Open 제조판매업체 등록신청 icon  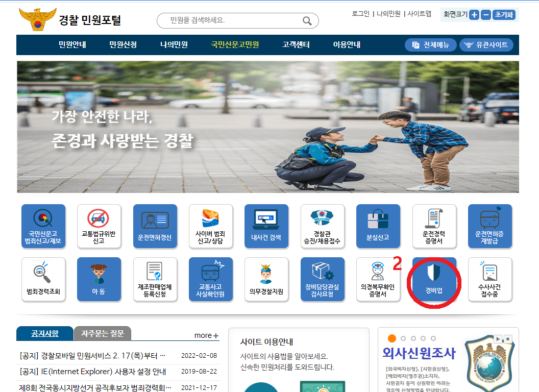(x=155, y=279)
